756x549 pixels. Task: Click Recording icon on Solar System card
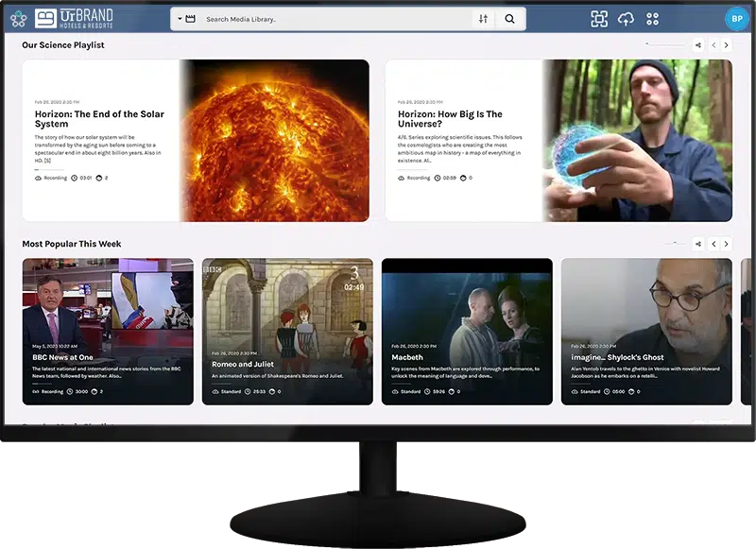[x=38, y=178]
